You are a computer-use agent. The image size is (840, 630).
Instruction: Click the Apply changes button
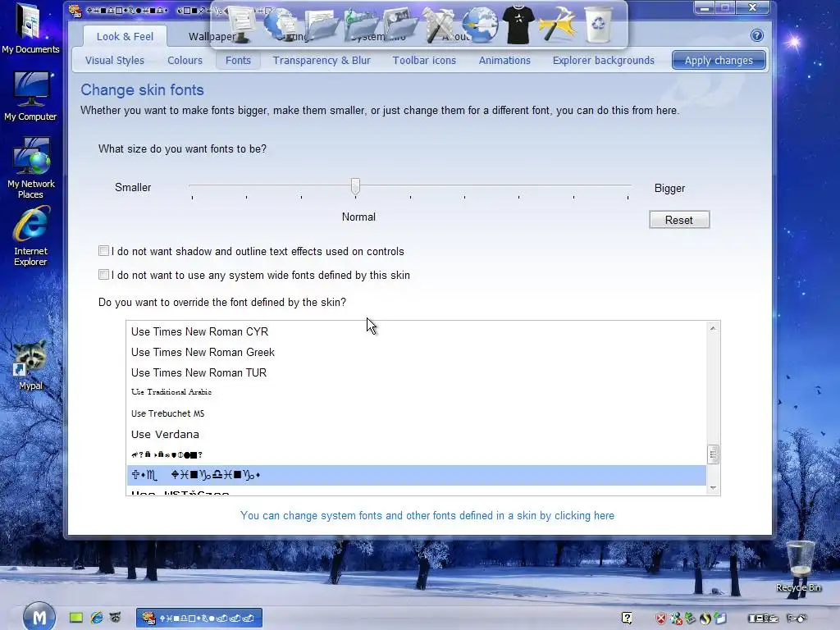(719, 60)
